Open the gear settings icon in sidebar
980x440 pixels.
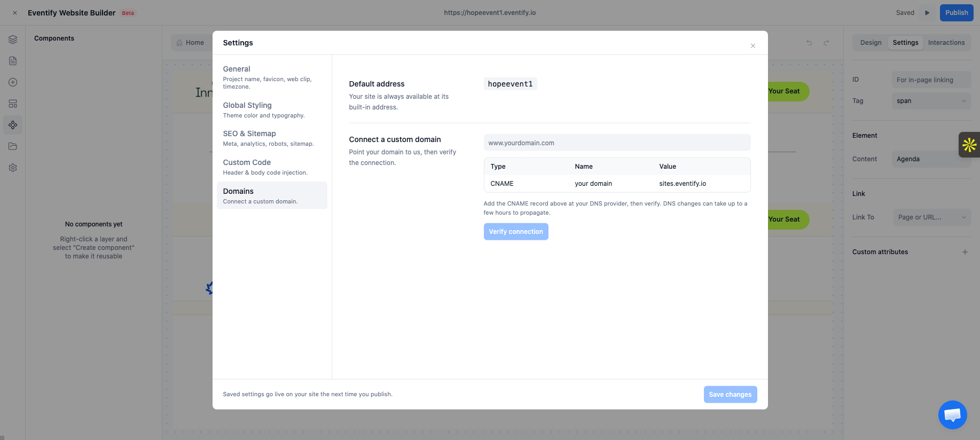13,168
